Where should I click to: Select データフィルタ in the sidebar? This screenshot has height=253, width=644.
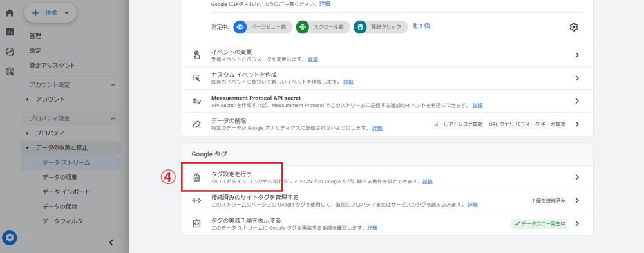click(62, 221)
